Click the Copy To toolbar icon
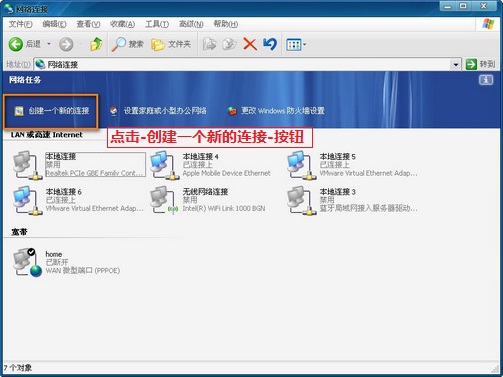This screenshot has width=503, height=377. click(x=229, y=44)
